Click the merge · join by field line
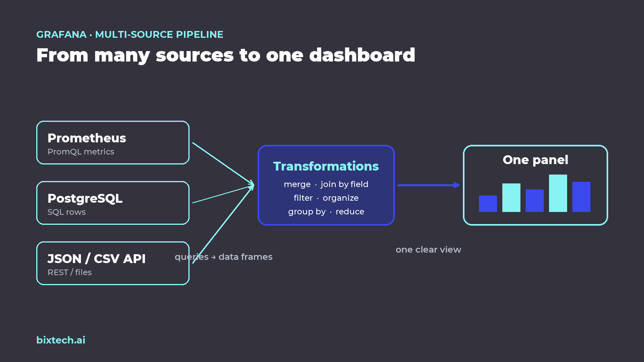The image size is (644, 362). tap(326, 184)
